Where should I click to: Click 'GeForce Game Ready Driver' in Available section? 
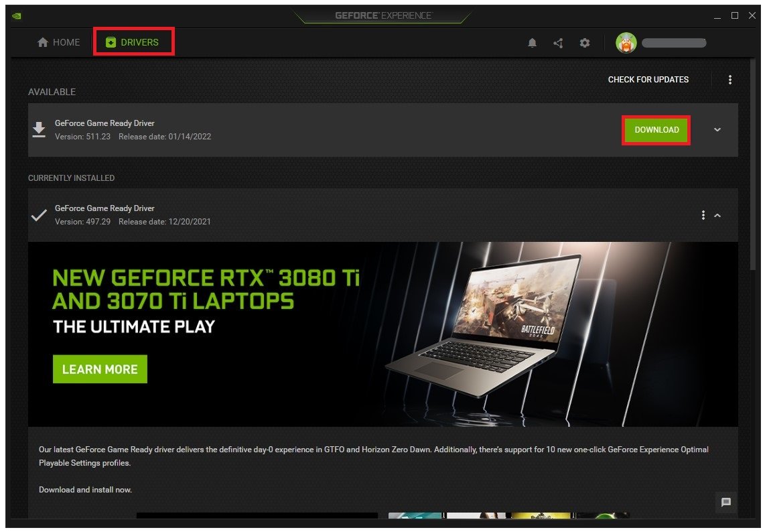(x=104, y=123)
